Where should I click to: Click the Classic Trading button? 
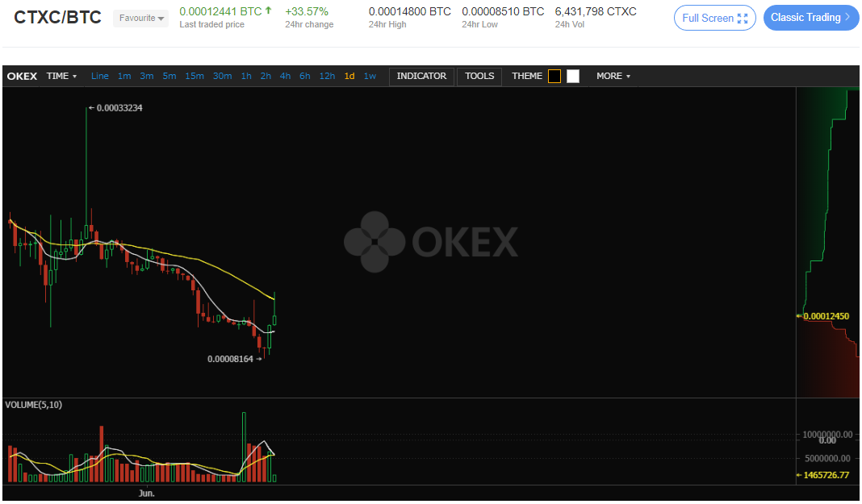click(811, 18)
